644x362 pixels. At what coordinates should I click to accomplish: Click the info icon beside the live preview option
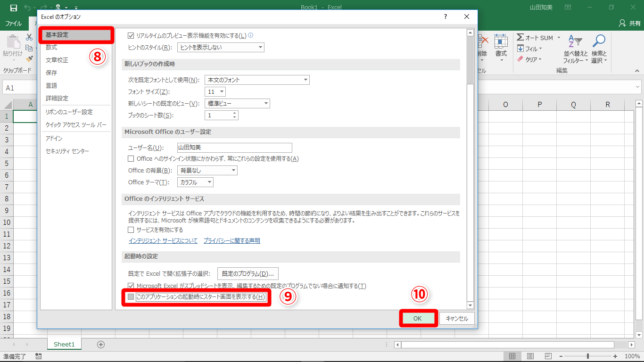point(251,35)
